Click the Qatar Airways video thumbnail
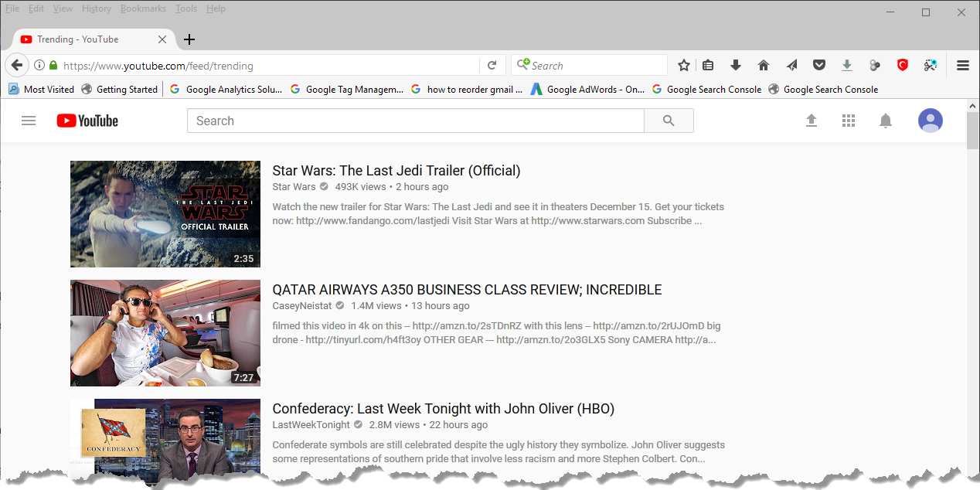Screen dimensions: 980x490 pyautogui.click(x=165, y=333)
